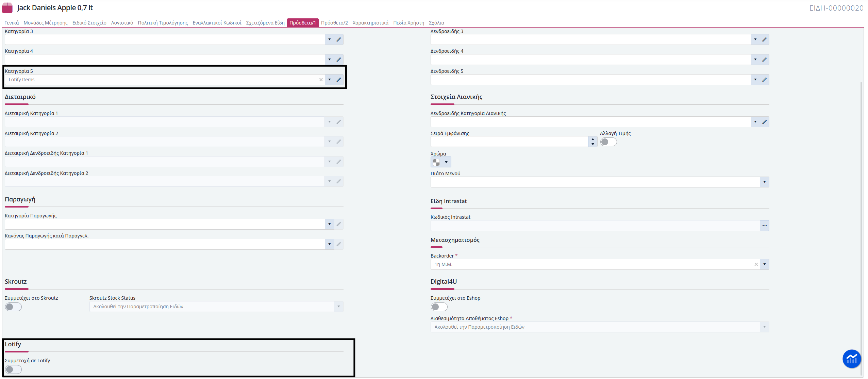868x379 pixels.
Task: Edit Δενδροειδής 4 with pencil icon
Action: (x=765, y=60)
